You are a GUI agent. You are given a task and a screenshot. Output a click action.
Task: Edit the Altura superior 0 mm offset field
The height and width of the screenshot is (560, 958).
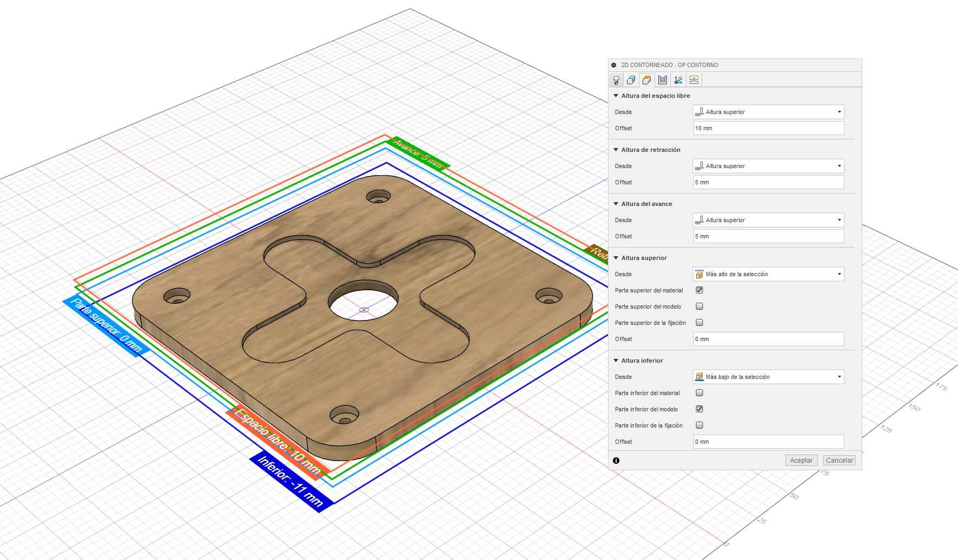(769, 339)
